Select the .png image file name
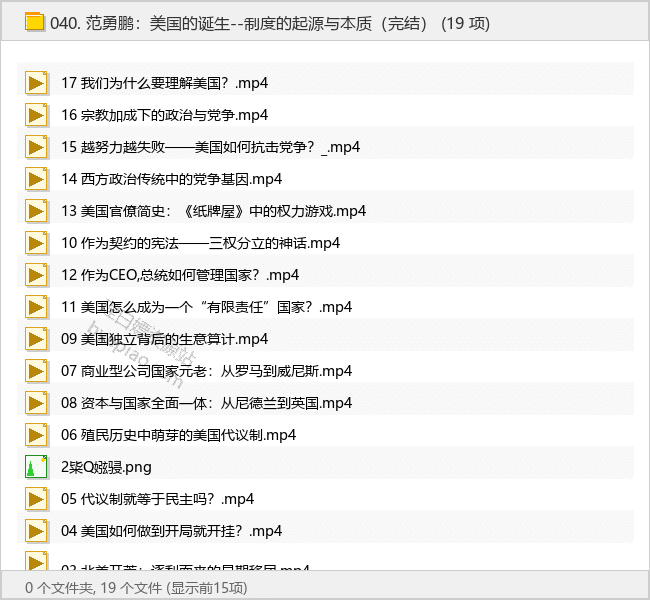 tap(106, 467)
